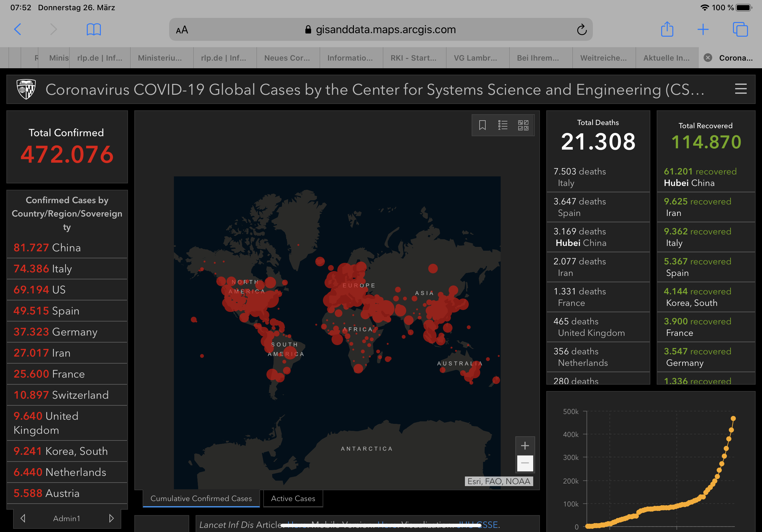
Task: Click 1.331 deaths France entry
Action: point(598,297)
